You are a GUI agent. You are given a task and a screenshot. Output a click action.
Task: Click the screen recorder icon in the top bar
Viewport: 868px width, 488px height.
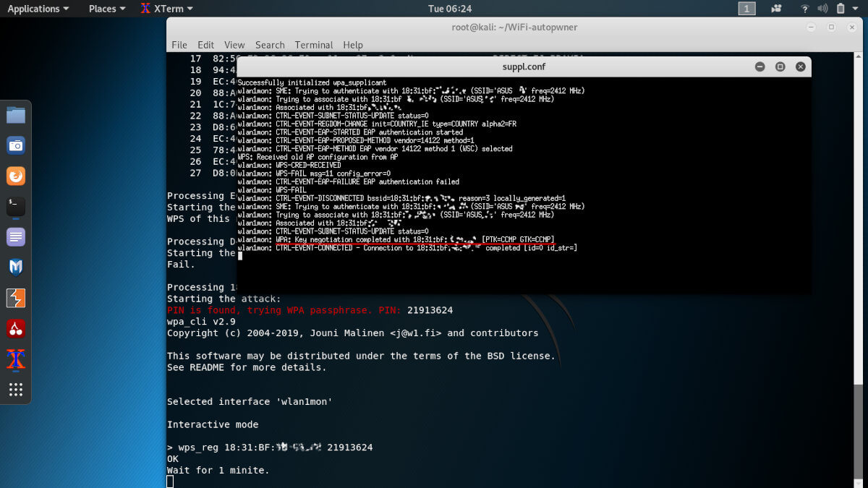pos(775,9)
